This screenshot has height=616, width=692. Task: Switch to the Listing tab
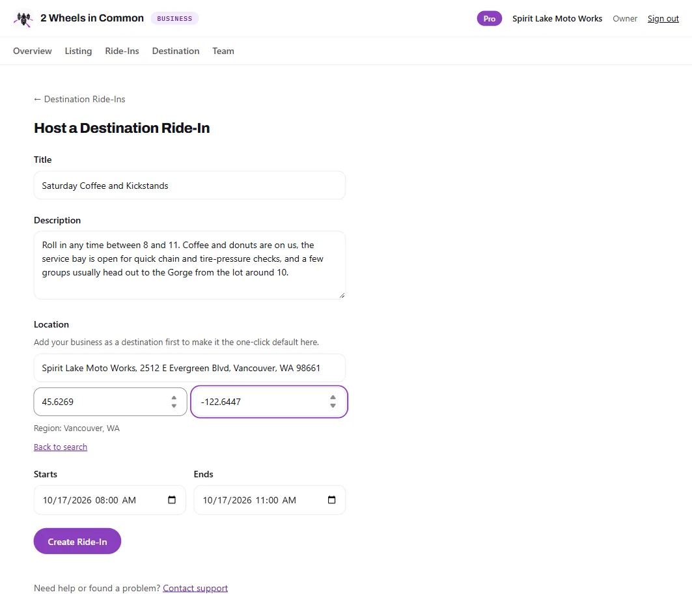coord(78,51)
